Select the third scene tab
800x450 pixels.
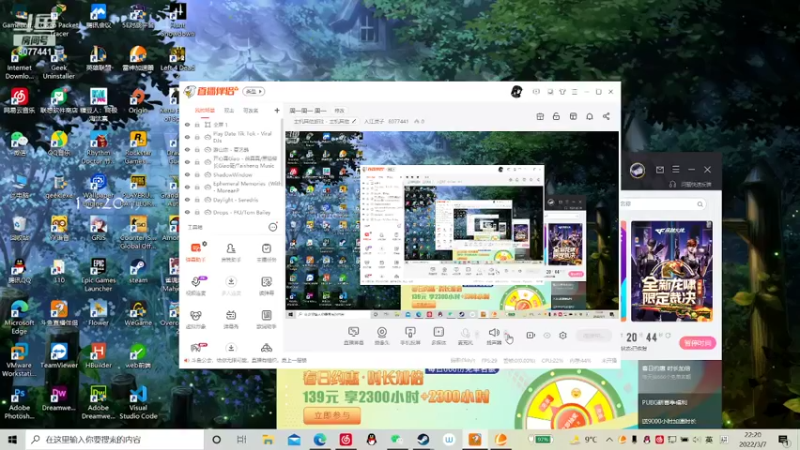tap(251, 110)
